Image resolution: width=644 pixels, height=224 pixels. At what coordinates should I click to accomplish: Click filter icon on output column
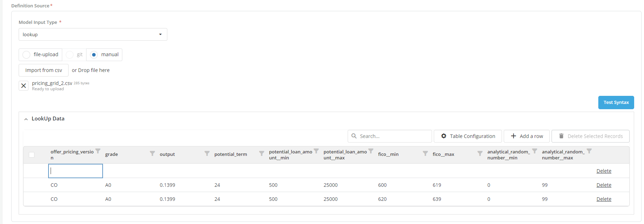[x=207, y=153]
